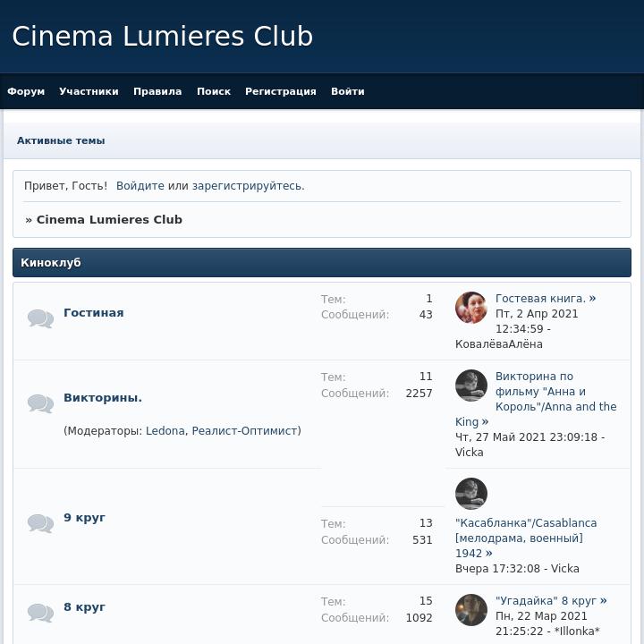Click the avatar above Касабланка post
The image size is (644, 644).
[471, 494]
